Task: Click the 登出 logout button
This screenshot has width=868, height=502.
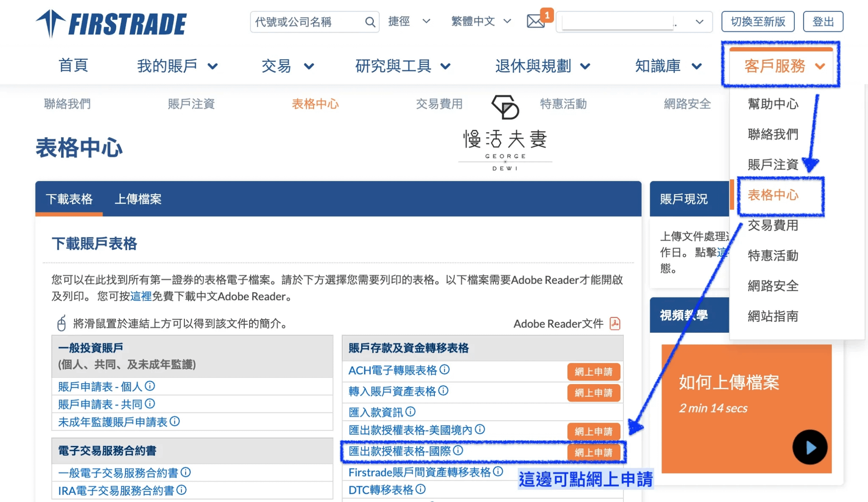Action: [x=823, y=21]
